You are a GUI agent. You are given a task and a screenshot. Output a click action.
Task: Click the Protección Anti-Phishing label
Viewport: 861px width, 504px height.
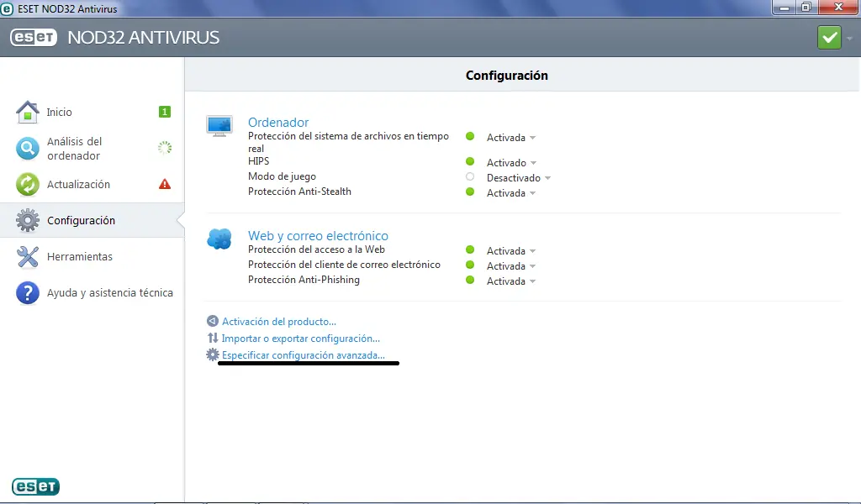(304, 280)
